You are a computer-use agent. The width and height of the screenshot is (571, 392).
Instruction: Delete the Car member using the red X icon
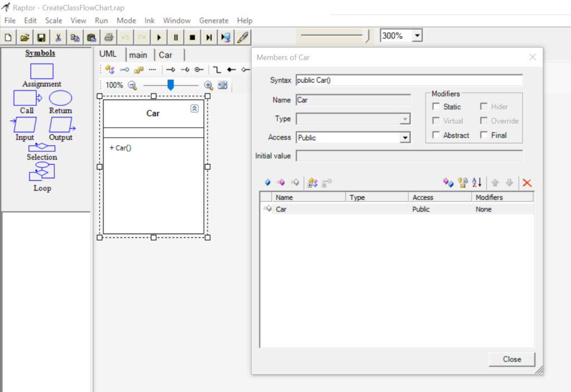click(x=526, y=182)
